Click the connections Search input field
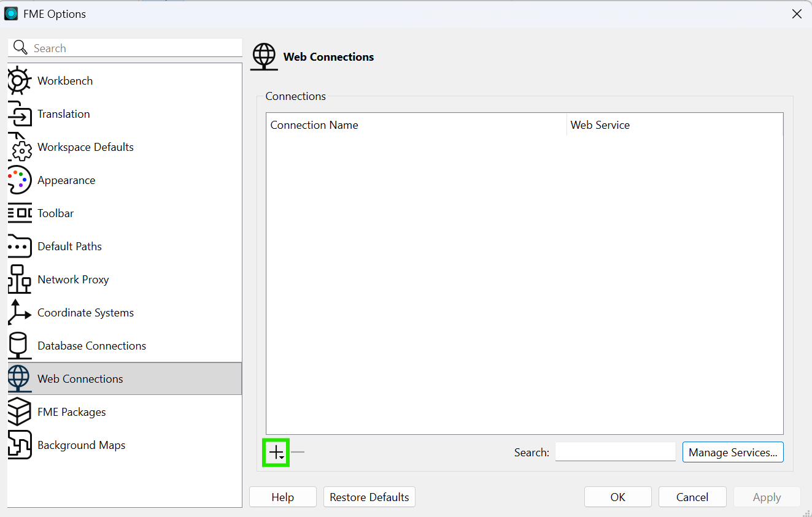This screenshot has width=812, height=517. tap(616, 452)
